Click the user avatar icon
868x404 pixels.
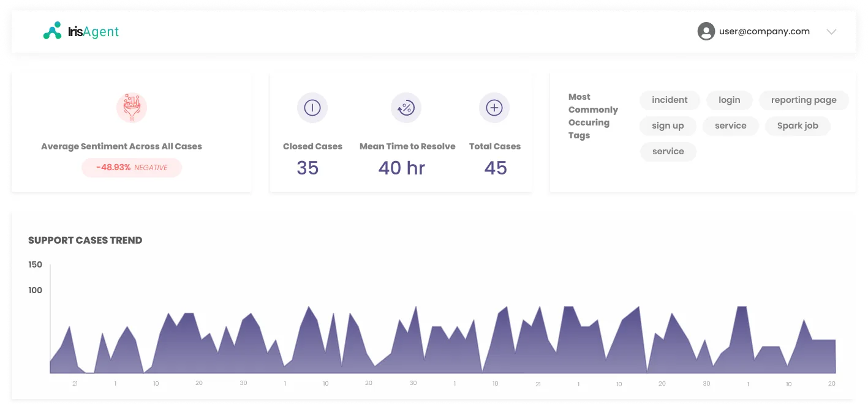tap(706, 31)
